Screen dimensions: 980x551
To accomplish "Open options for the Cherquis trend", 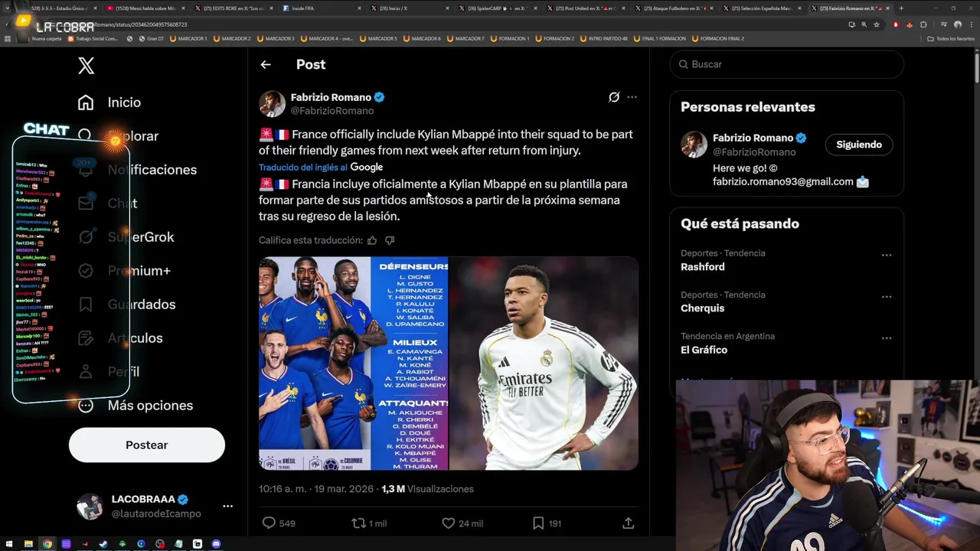I will (x=887, y=296).
